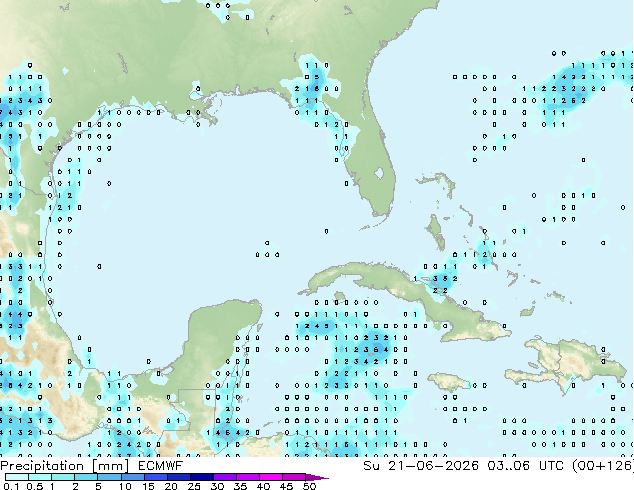
Task: Click the 35–40 mm violet legend swatch
Action: point(247,477)
